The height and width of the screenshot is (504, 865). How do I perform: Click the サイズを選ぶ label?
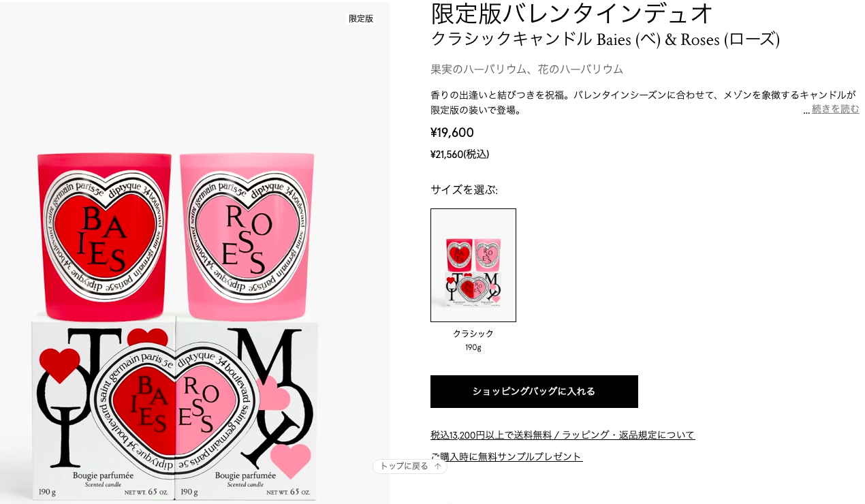pos(464,189)
